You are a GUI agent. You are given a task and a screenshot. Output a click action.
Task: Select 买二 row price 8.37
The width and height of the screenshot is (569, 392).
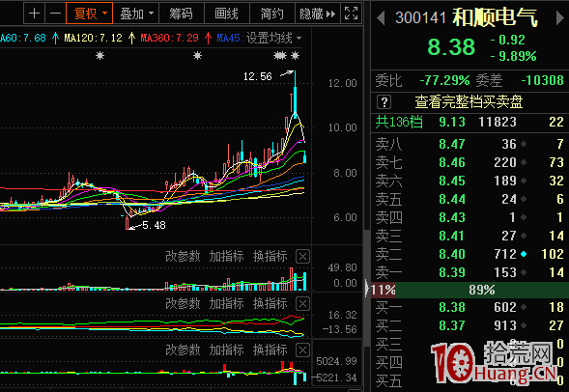coord(452,325)
